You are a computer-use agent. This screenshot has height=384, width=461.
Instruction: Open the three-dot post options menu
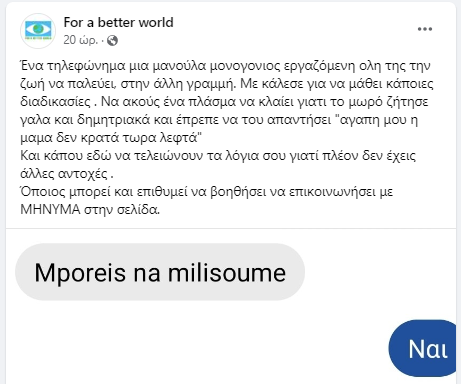425,29
